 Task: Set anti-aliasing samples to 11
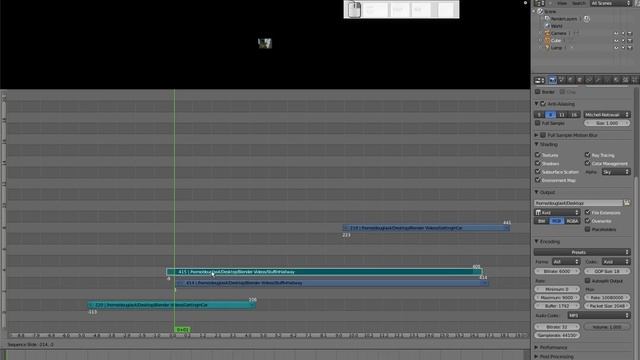pos(562,115)
